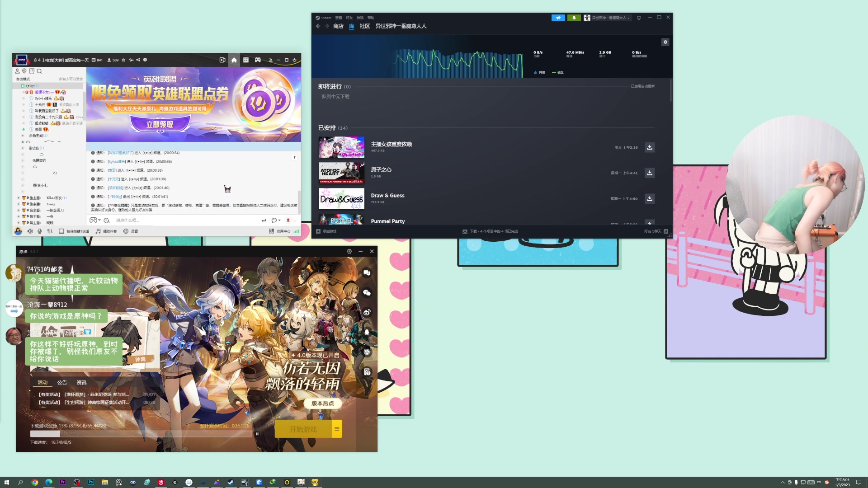The height and width of the screenshot is (488, 868).
Task: Open Steam download settings gear
Action: coord(665,42)
